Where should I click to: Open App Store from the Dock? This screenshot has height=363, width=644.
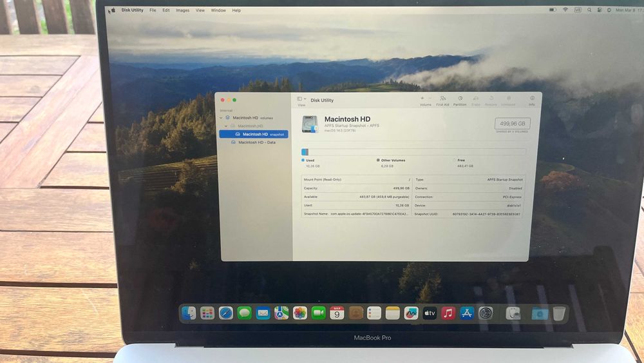pos(467,313)
